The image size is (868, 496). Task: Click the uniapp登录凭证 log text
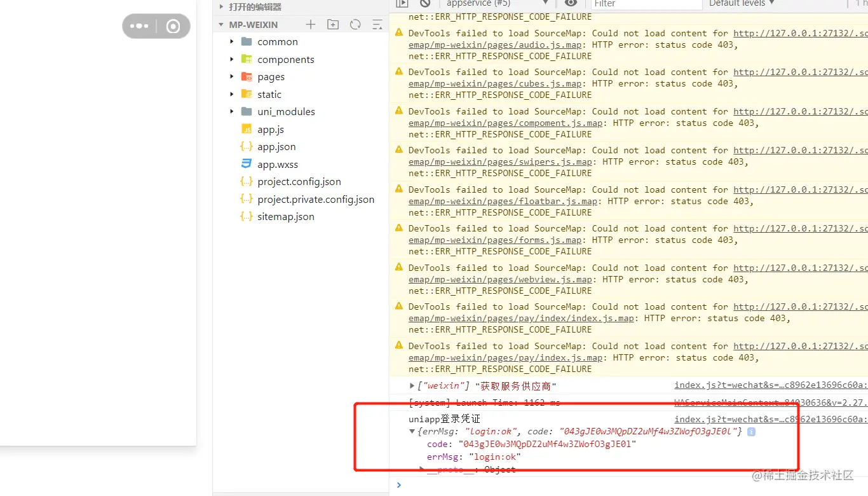pyautogui.click(x=444, y=419)
